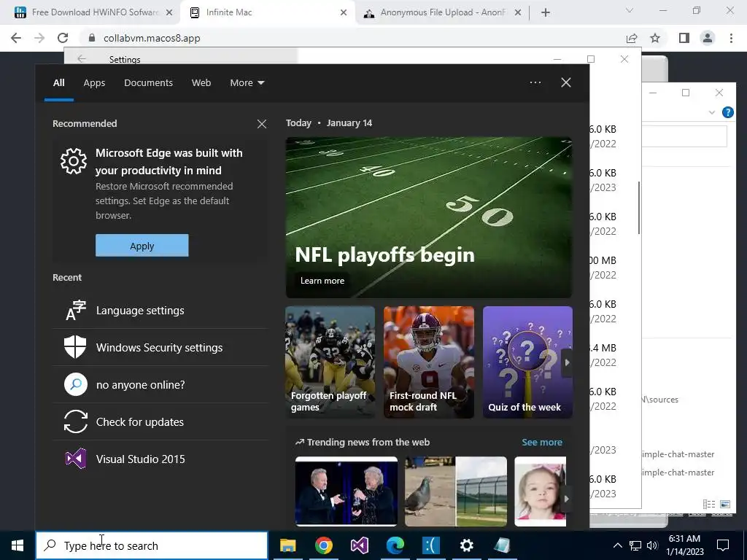The height and width of the screenshot is (560, 747).
Task: Switch to the Web search tab
Action: pyautogui.click(x=201, y=83)
